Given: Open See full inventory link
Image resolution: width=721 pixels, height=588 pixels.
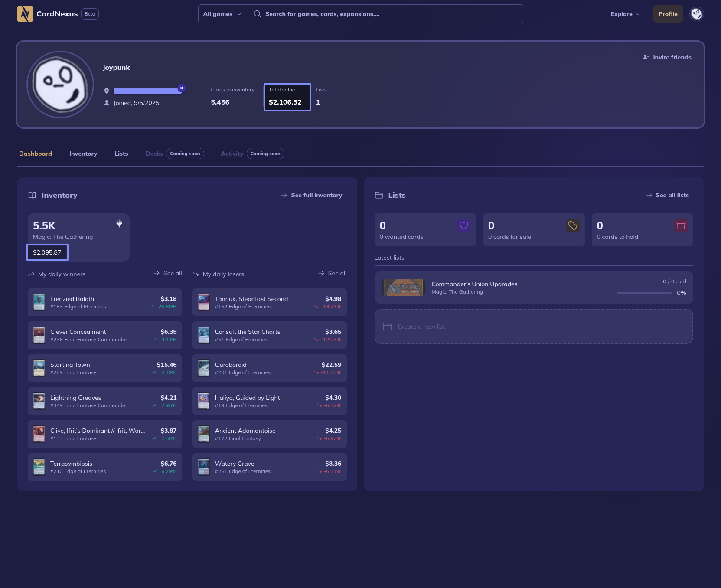Looking at the screenshot, I should tap(312, 195).
